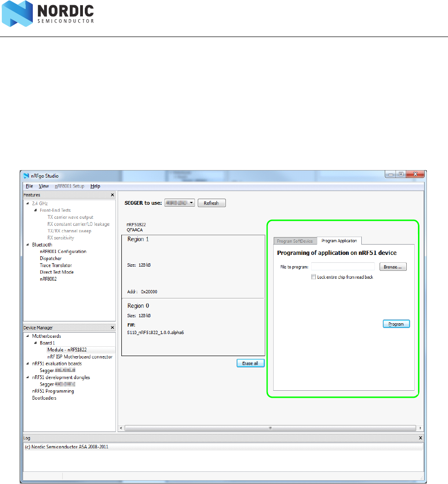Select Dispatcher in Features tree
Image resolution: width=448 pixels, height=484 pixels.
[x=51, y=258]
